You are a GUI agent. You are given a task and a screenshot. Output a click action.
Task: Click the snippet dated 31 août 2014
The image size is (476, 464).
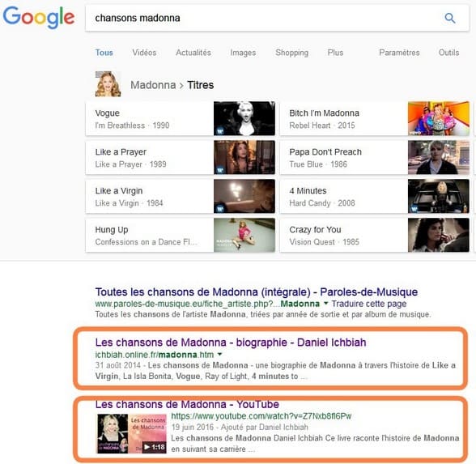(x=275, y=371)
